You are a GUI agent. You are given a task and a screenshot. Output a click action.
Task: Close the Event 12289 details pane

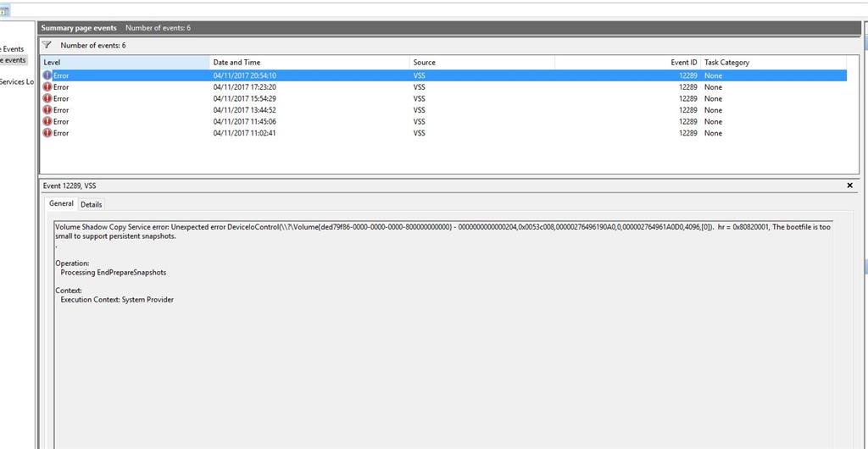[849, 186]
